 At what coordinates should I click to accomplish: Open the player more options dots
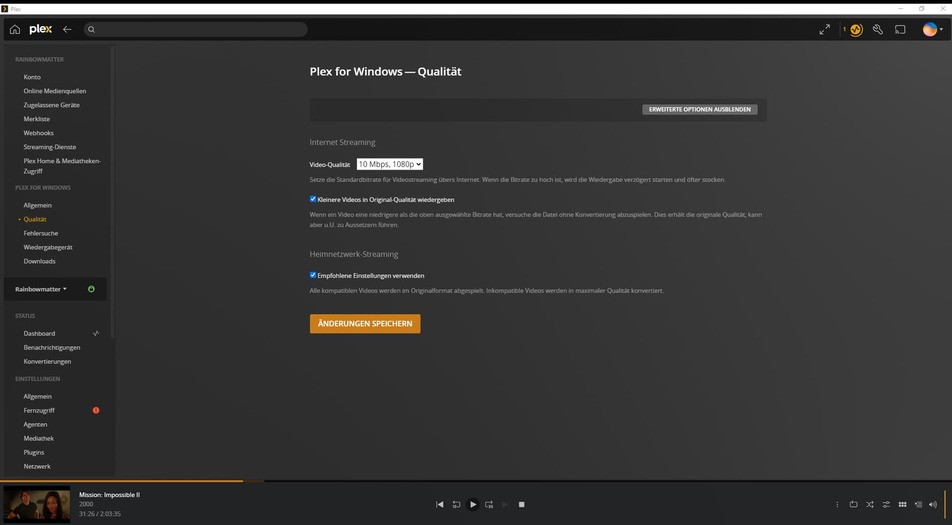click(837, 504)
